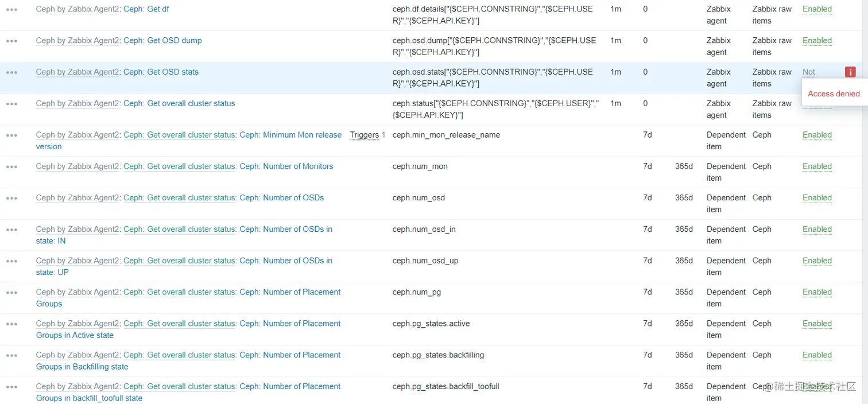Open Ceph: Number of Monitors item

[286, 166]
